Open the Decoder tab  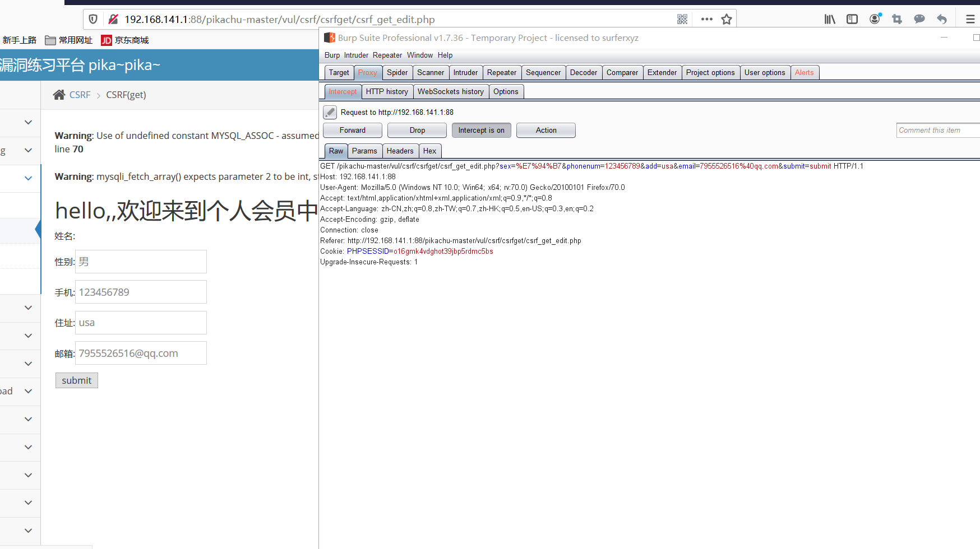pos(584,73)
